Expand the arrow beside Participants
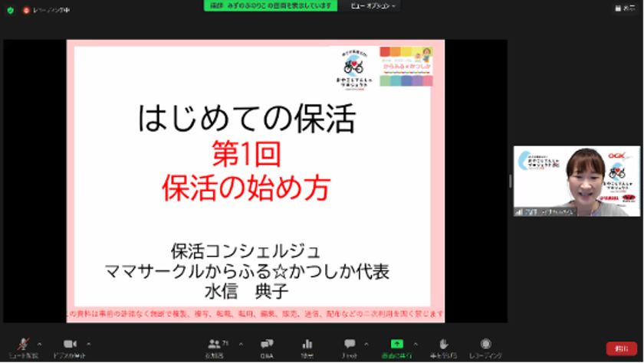 click(x=241, y=344)
